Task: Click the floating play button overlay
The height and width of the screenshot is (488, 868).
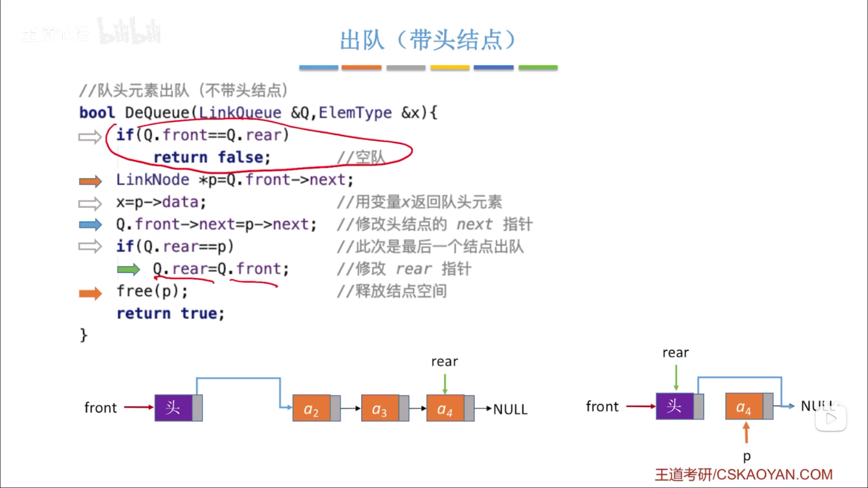Action: [830, 418]
